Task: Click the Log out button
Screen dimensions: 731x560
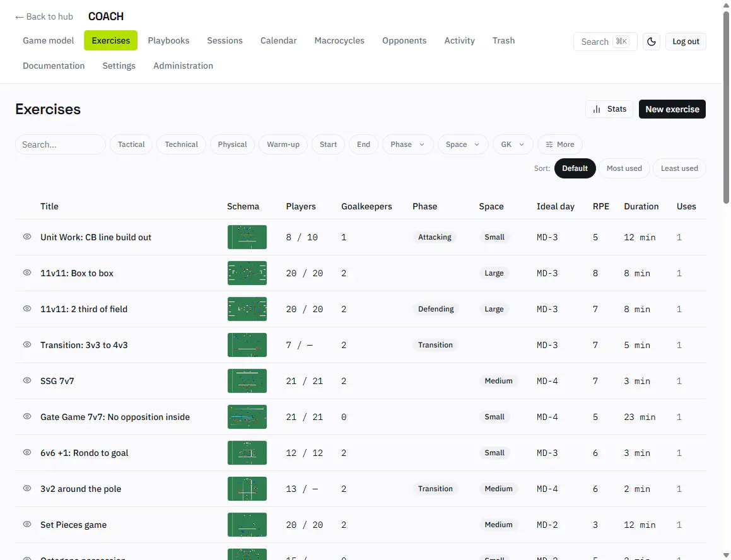Action: click(686, 42)
